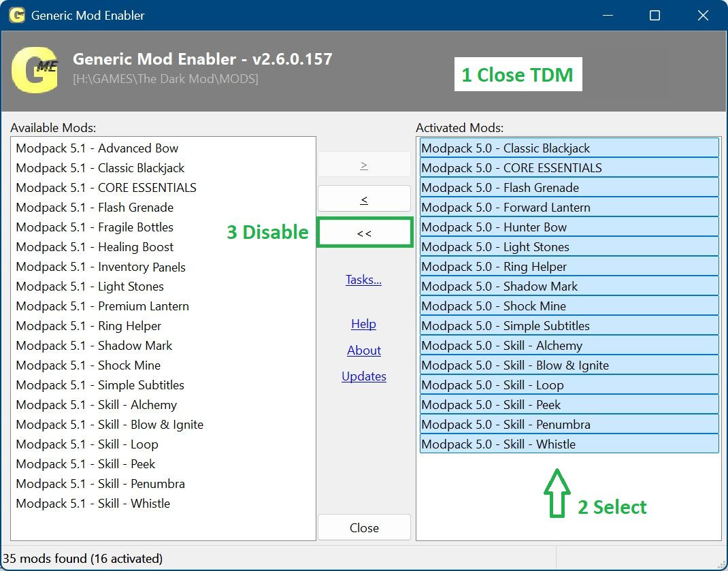This screenshot has width=728, height=571.
Task: Select activated Modpack 5.0 - Skill - Penumbra
Action: (569, 425)
